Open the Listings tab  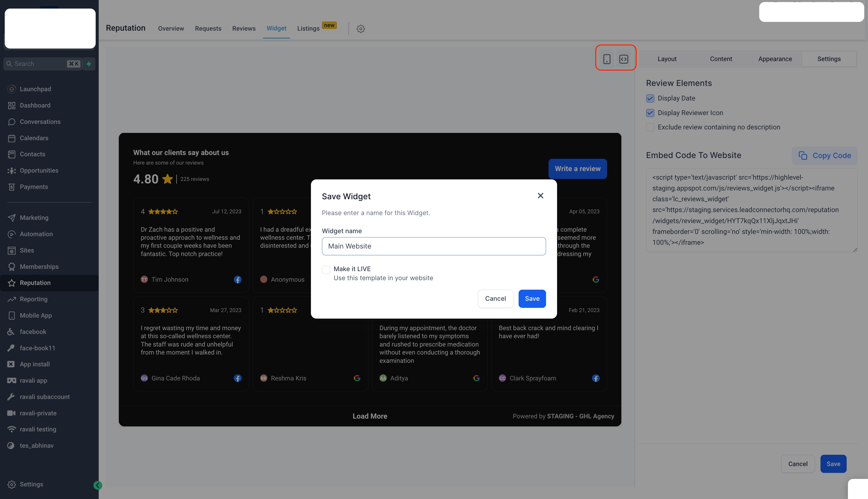(x=308, y=29)
